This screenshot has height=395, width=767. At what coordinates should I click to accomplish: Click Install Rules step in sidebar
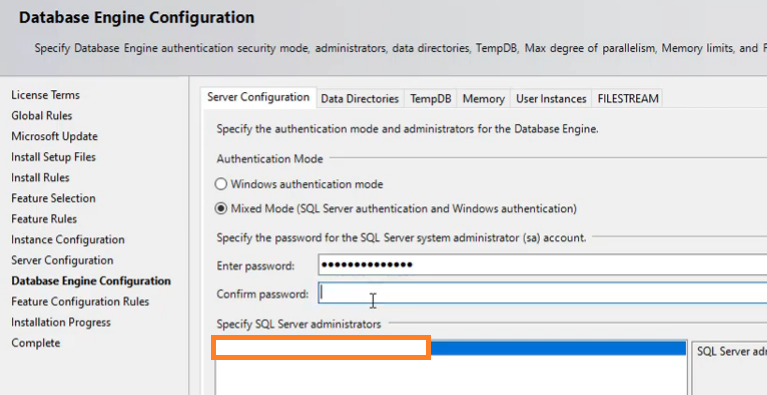[40, 177]
